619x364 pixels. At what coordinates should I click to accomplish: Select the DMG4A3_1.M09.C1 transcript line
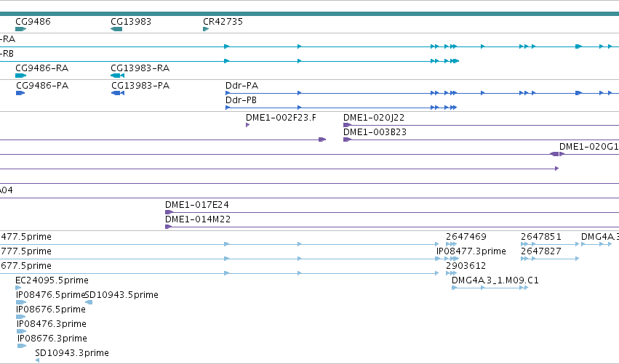490,288
